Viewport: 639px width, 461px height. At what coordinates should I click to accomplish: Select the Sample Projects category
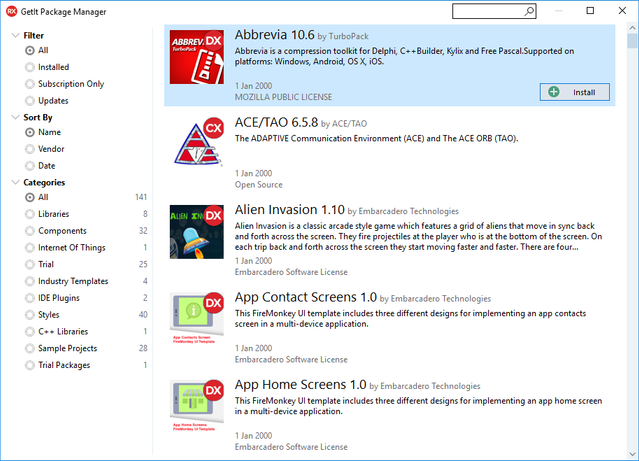tap(30, 349)
